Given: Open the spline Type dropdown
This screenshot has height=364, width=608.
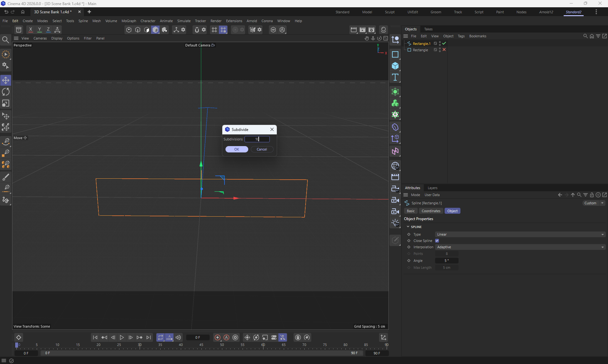Looking at the screenshot, I should tap(520, 234).
